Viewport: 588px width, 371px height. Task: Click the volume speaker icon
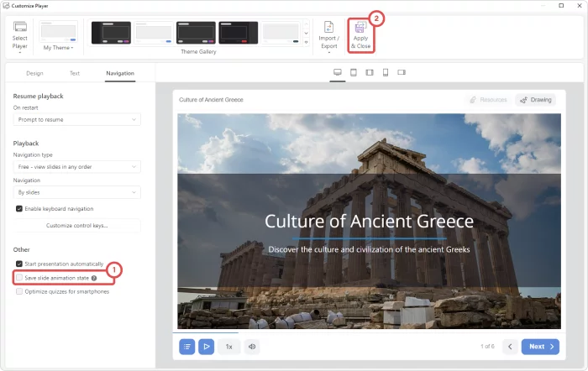click(x=252, y=346)
